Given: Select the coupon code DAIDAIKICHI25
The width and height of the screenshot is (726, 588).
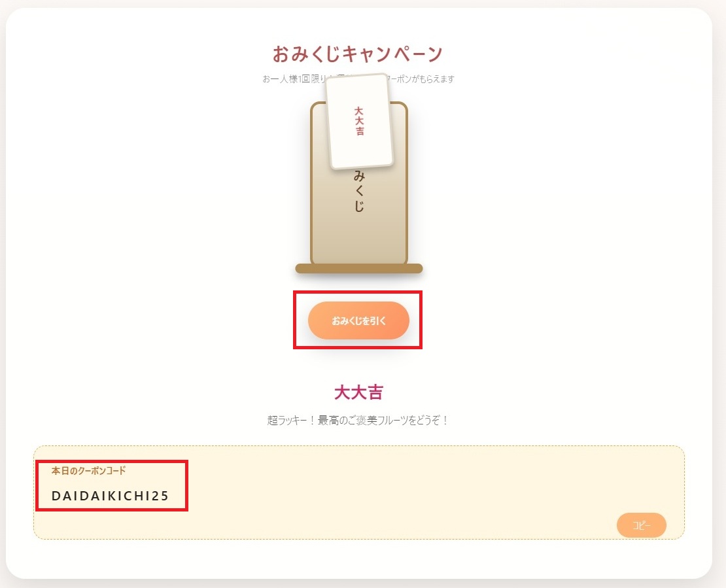Looking at the screenshot, I should coord(109,496).
